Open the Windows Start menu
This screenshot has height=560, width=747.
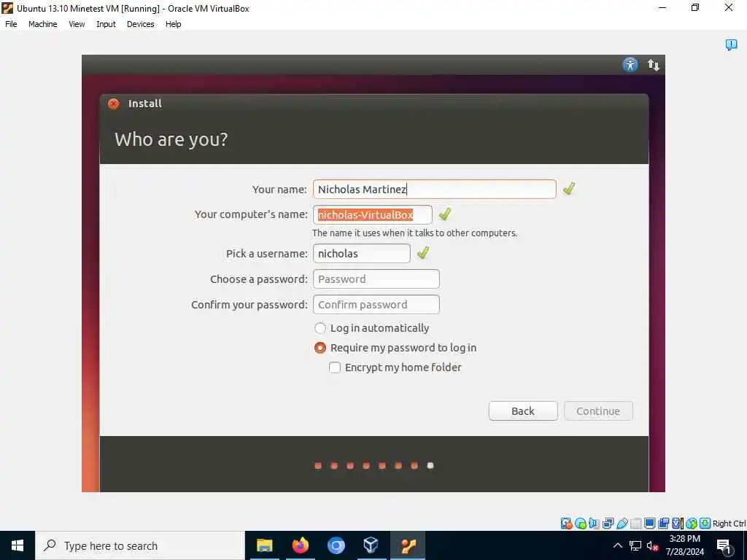click(18, 545)
